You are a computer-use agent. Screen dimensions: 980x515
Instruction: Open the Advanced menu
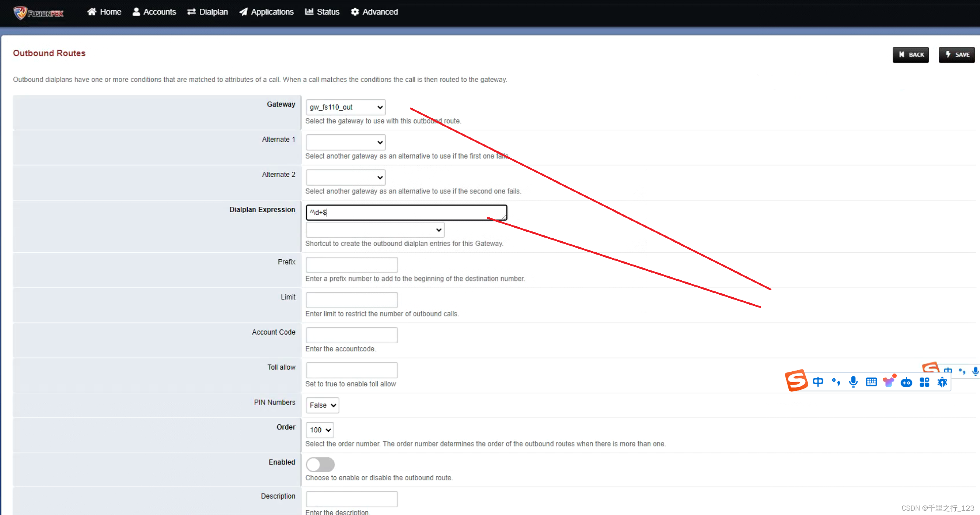[374, 12]
